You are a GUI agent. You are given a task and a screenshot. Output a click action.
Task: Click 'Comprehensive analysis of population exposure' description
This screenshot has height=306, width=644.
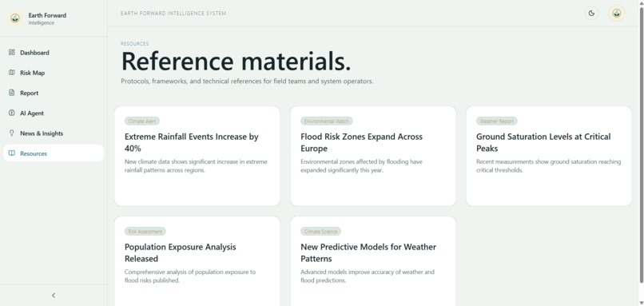pyautogui.click(x=190, y=276)
